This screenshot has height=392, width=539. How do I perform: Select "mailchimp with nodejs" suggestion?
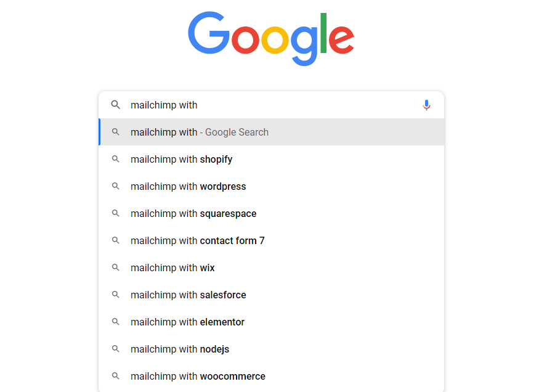180,349
